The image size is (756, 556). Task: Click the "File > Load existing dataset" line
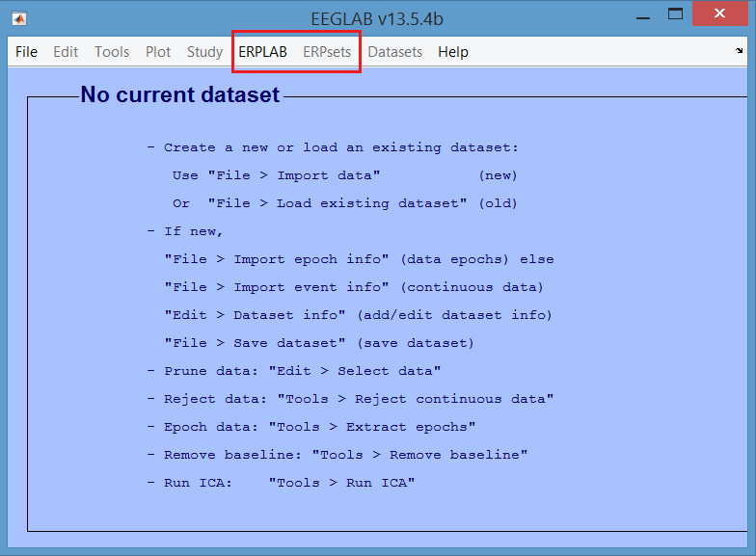click(x=345, y=203)
